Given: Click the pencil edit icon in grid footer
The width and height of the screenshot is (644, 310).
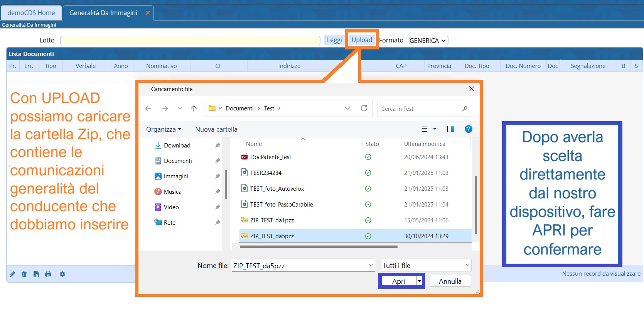Looking at the screenshot, I should (x=12, y=274).
